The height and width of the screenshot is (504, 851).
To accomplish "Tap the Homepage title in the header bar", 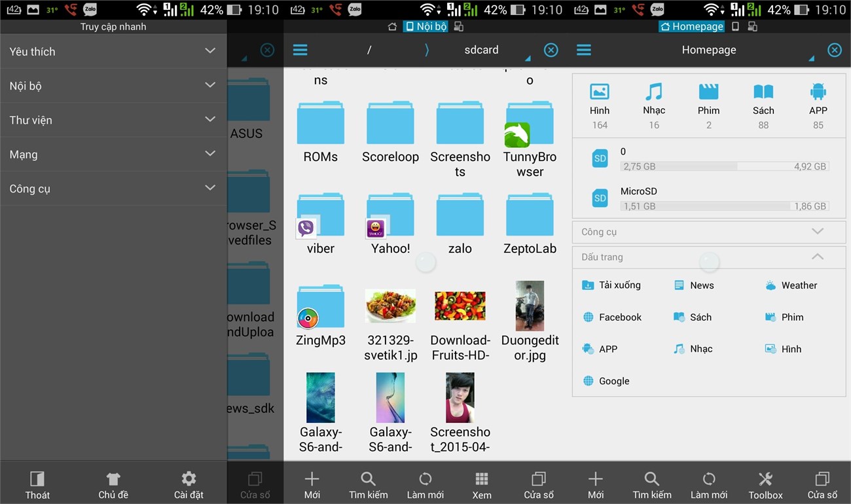I will (x=709, y=50).
